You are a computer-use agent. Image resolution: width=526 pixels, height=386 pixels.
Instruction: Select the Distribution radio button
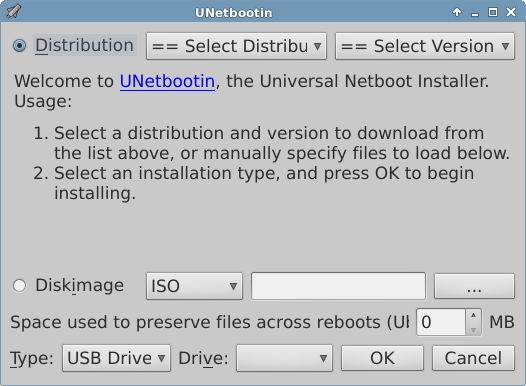coord(19,45)
